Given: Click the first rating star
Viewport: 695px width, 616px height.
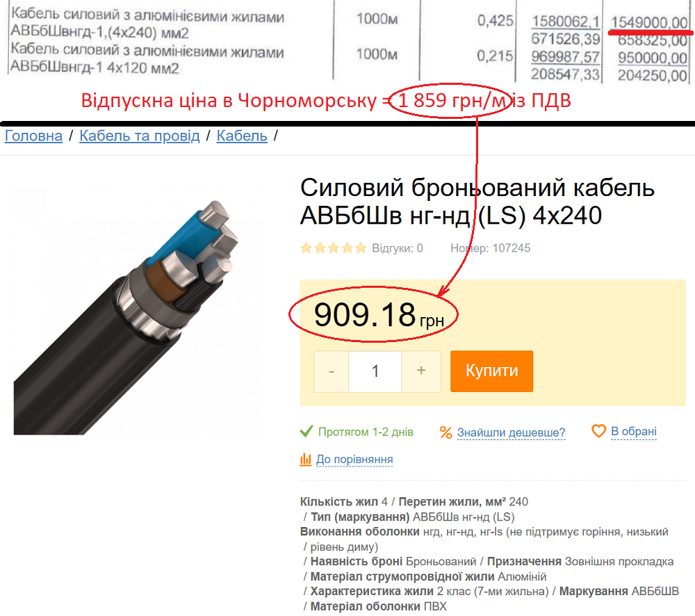Looking at the screenshot, I should pyautogui.click(x=306, y=248).
